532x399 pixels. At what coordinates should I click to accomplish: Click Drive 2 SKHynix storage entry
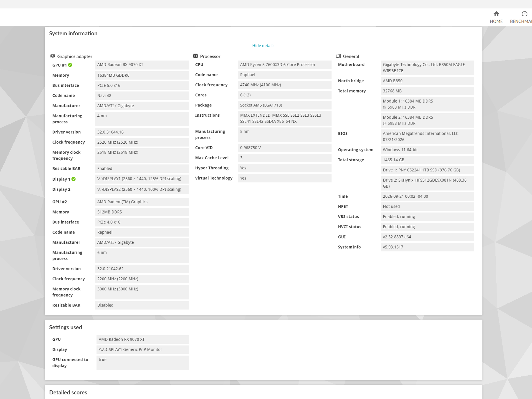[x=427, y=183]
